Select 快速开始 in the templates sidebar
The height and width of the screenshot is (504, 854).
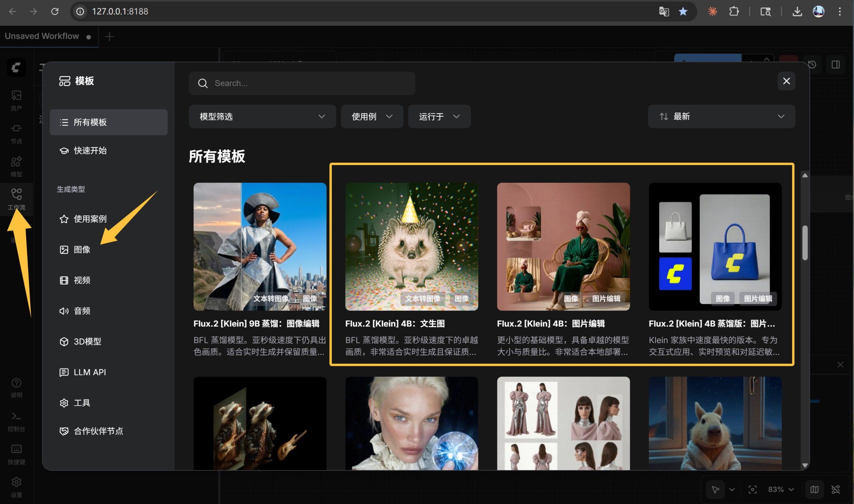pyautogui.click(x=90, y=150)
